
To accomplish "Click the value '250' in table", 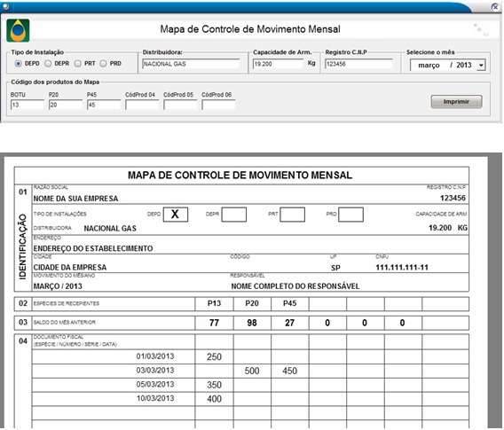I will pos(214,356).
